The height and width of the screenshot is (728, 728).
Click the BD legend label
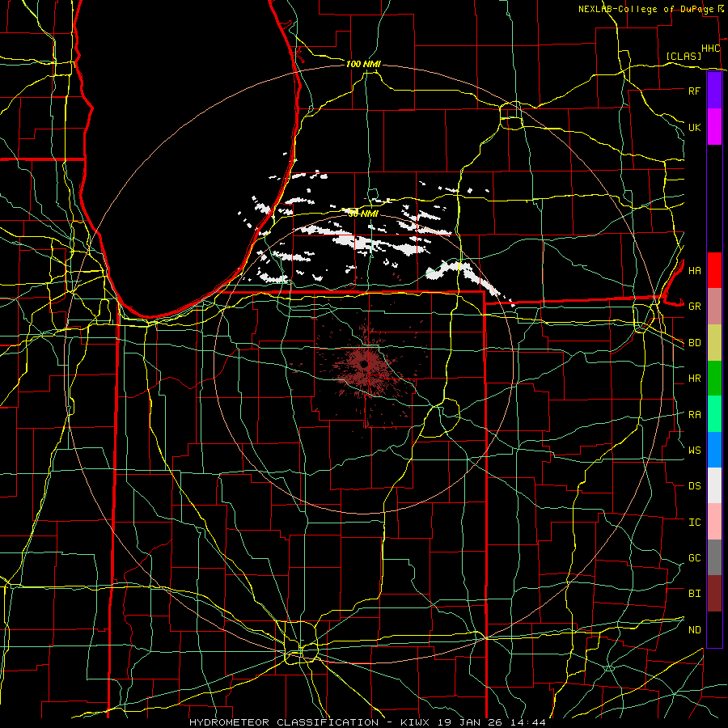695,343
